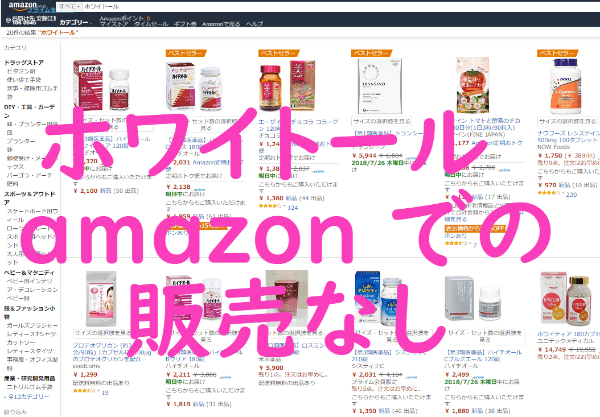
Task: Open the カテゴリー menu in header
Action: [x=74, y=23]
